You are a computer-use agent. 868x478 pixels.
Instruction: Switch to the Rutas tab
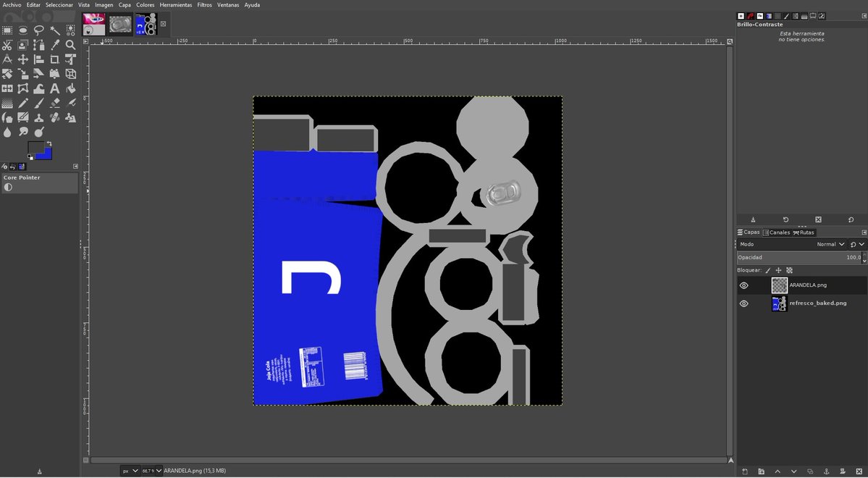click(804, 232)
